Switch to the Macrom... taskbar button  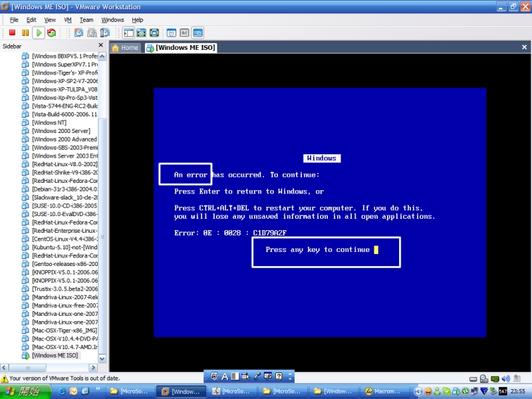click(x=384, y=392)
